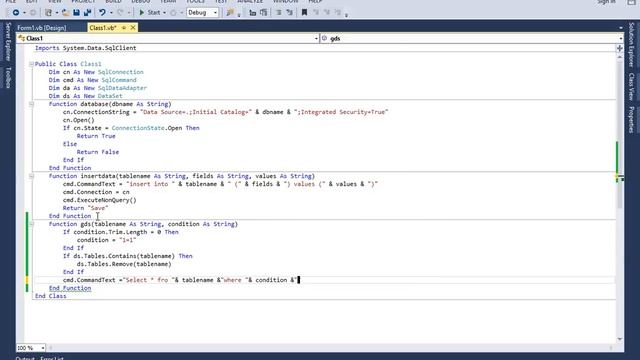
Task: Click the Dim cmd As New SqlCommand line
Action: 93,80
